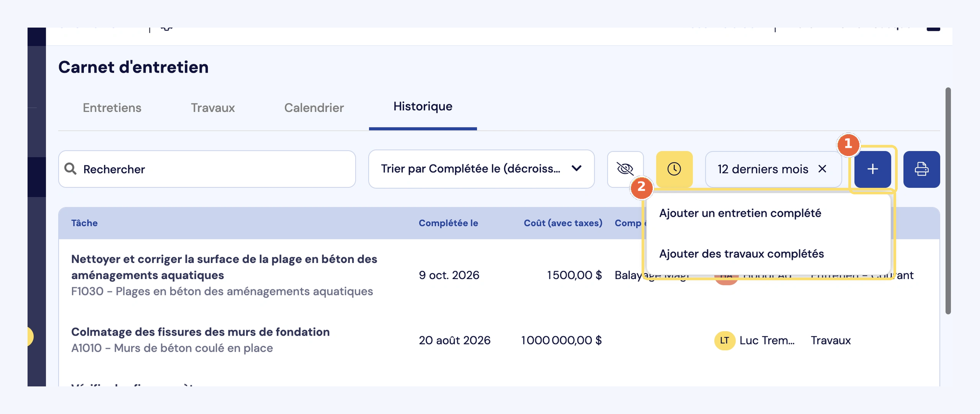Click the 9 oct. 2026 date cell

(449, 275)
